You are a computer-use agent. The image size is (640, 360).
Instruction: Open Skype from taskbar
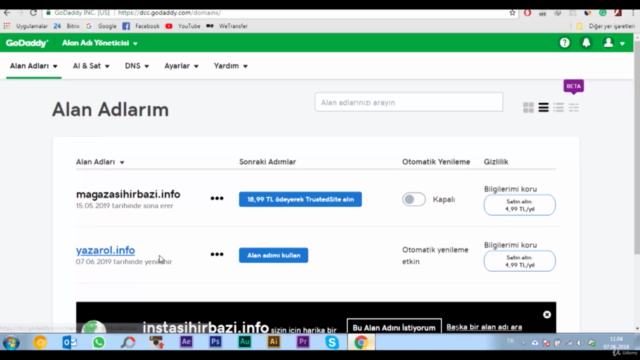click(x=332, y=342)
